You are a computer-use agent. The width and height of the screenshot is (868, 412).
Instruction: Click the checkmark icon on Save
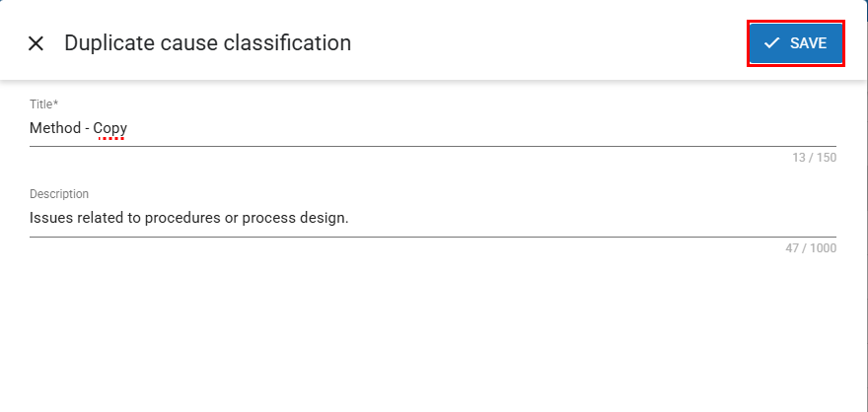[x=771, y=43]
